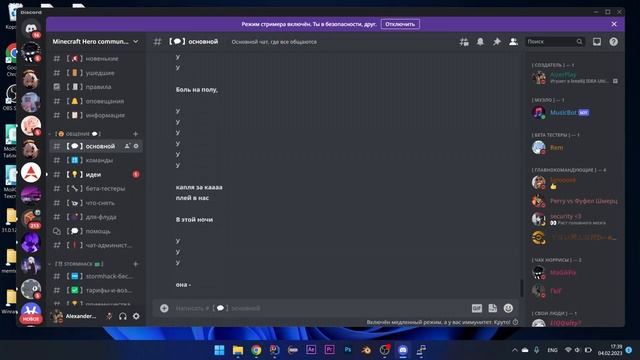Open notification settings bell icon
640x360 pixels.
click(480, 42)
